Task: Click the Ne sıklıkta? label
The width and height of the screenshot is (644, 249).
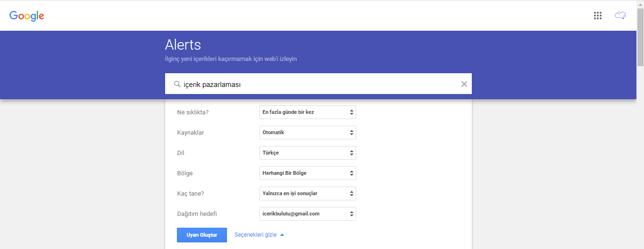Action: pos(193,112)
